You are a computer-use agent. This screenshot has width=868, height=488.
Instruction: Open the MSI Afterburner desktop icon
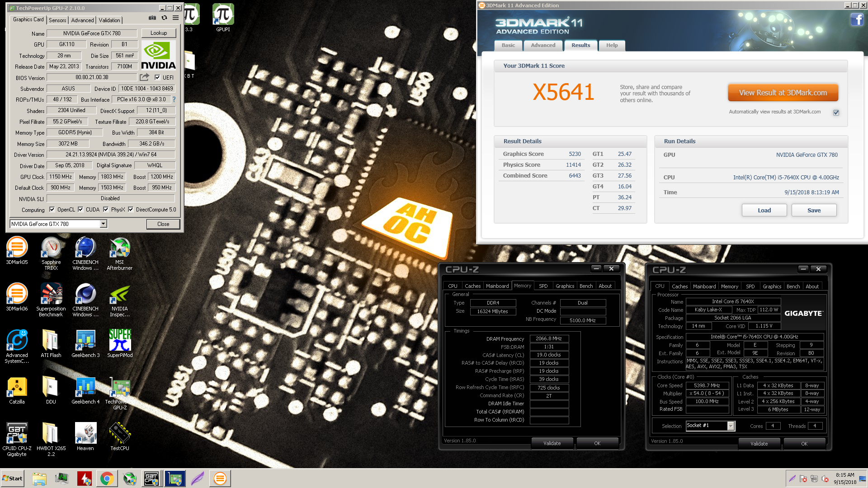pos(119,253)
